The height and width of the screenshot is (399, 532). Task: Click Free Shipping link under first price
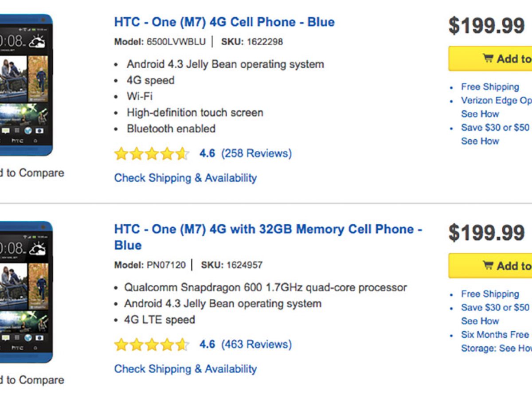[x=490, y=87]
